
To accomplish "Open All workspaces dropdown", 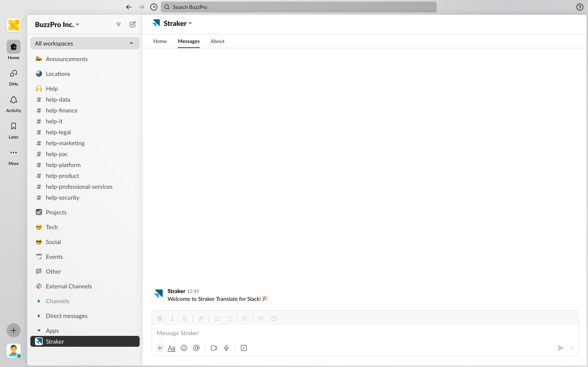I will 85,43.
